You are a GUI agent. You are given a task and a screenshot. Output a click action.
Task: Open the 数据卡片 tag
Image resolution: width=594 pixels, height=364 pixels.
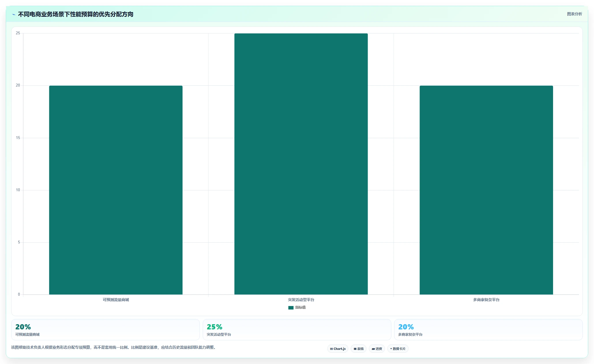coord(398,349)
